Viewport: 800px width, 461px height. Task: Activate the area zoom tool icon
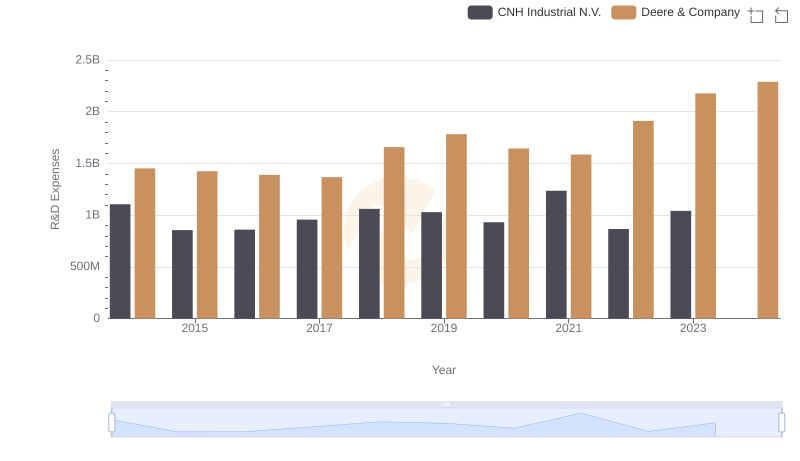click(x=756, y=15)
